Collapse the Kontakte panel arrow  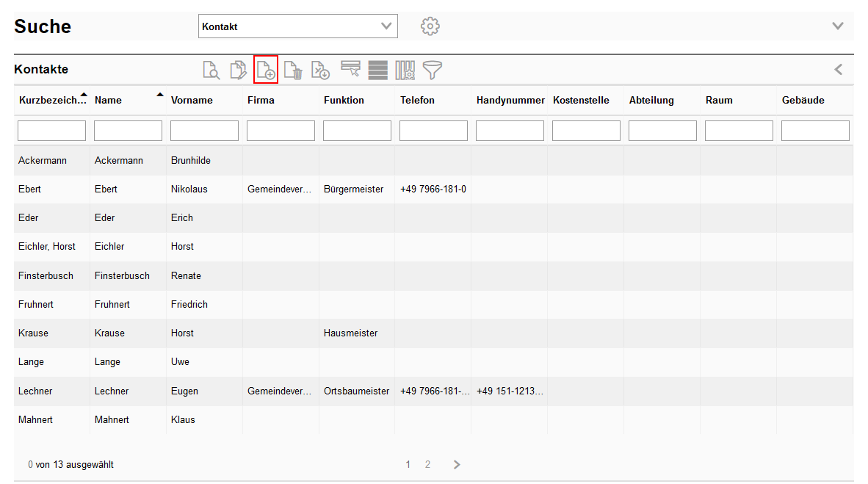click(x=838, y=70)
